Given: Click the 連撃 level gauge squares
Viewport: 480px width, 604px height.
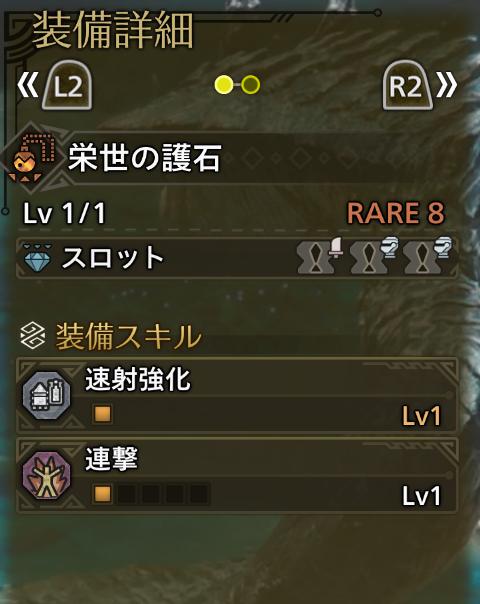Looking at the screenshot, I should [151, 493].
